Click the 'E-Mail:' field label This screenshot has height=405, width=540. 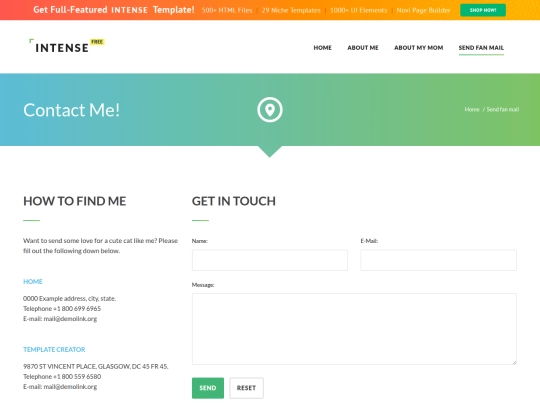pyautogui.click(x=369, y=241)
